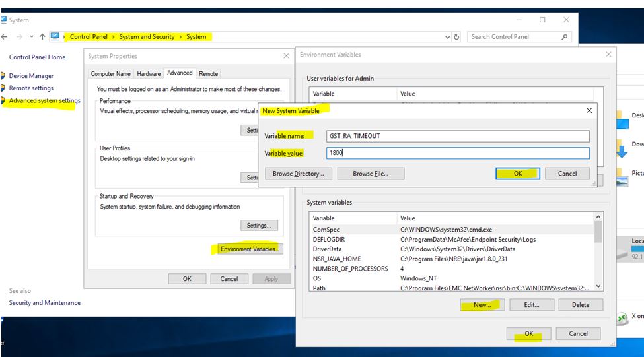This screenshot has width=644, height=357.
Task: Click the refresh icon in address bar
Action: coord(457,37)
